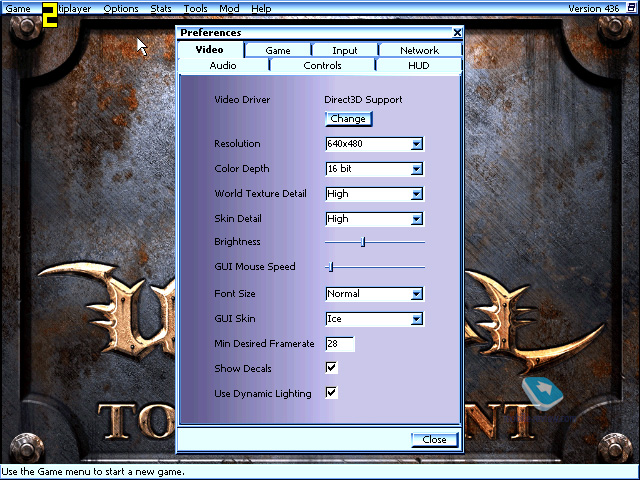Viewport: 640px width, 480px height.
Task: Expand the Font Size dropdown
Action: click(417, 294)
